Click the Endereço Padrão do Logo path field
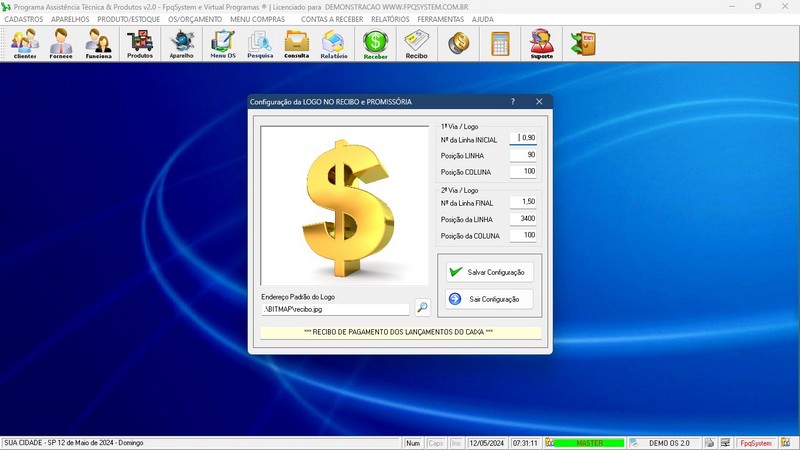 (335, 309)
